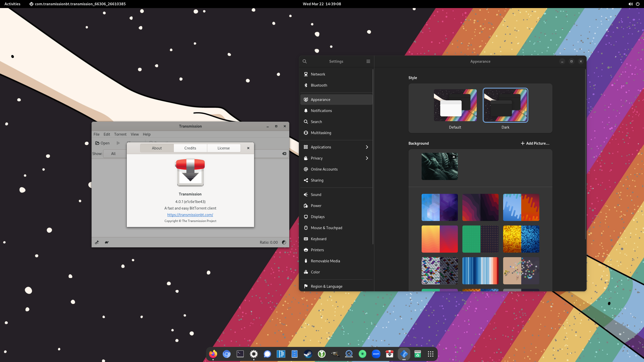Select the dark fern leaves background
Image resolution: width=644 pixels, height=362 pixels.
(x=439, y=167)
